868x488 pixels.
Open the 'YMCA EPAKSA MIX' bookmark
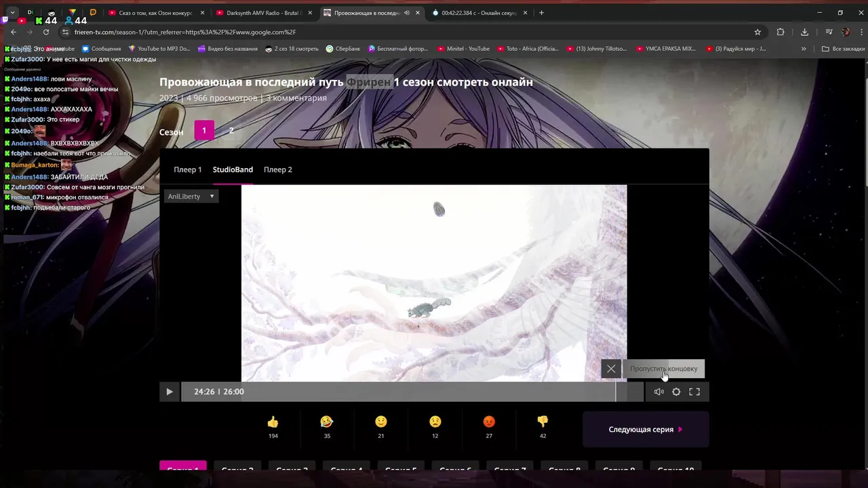tap(667, 49)
